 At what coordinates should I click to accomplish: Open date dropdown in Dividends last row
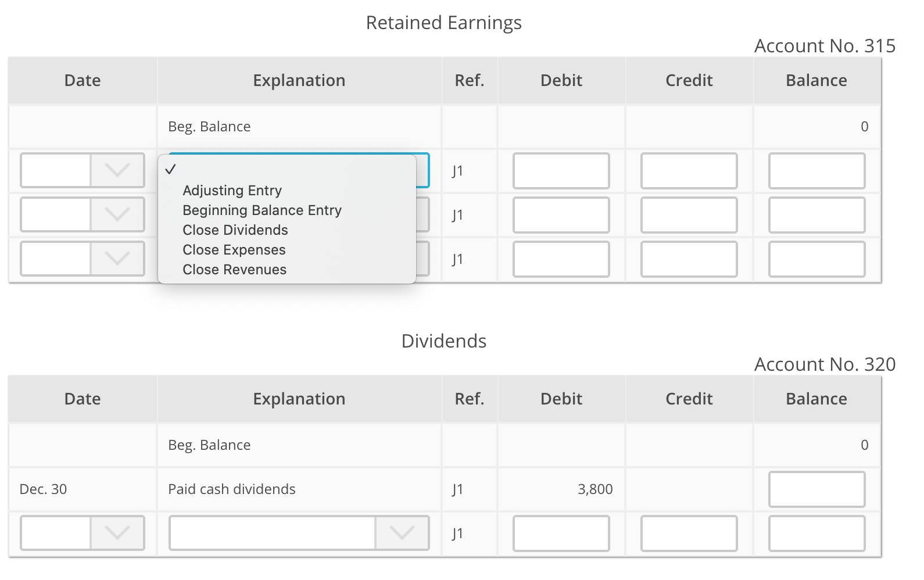pyautogui.click(x=83, y=534)
